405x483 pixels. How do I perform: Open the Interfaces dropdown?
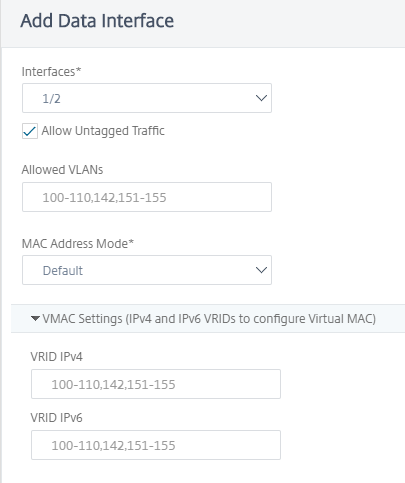[147, 98]
